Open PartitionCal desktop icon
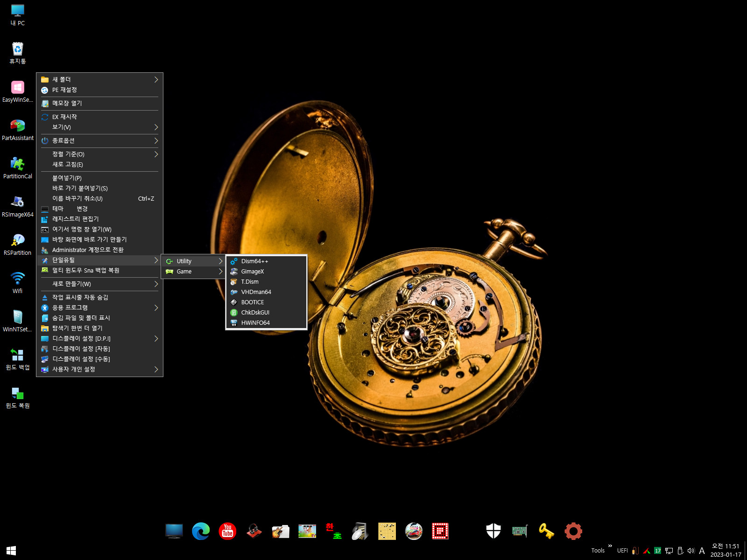This screenshot has height=560, width=747. point(18,168)
